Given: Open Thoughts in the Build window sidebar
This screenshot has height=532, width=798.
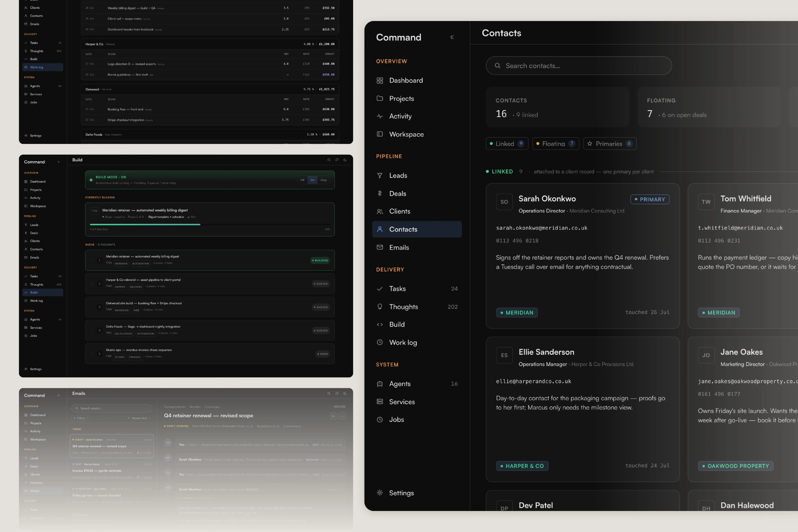Looking at the screenshot, I should [x=43, y=284].
